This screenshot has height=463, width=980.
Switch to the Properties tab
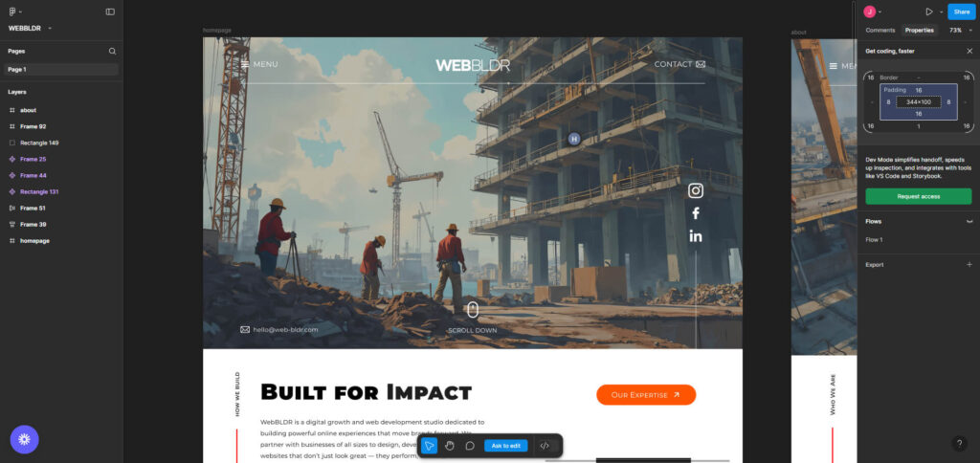pos(920,30)
